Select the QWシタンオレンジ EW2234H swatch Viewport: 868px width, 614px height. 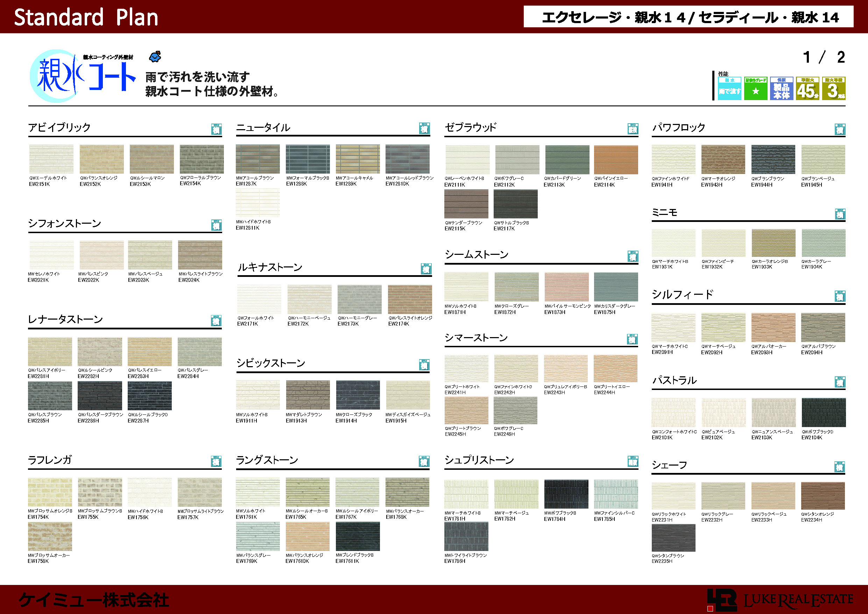823,496
